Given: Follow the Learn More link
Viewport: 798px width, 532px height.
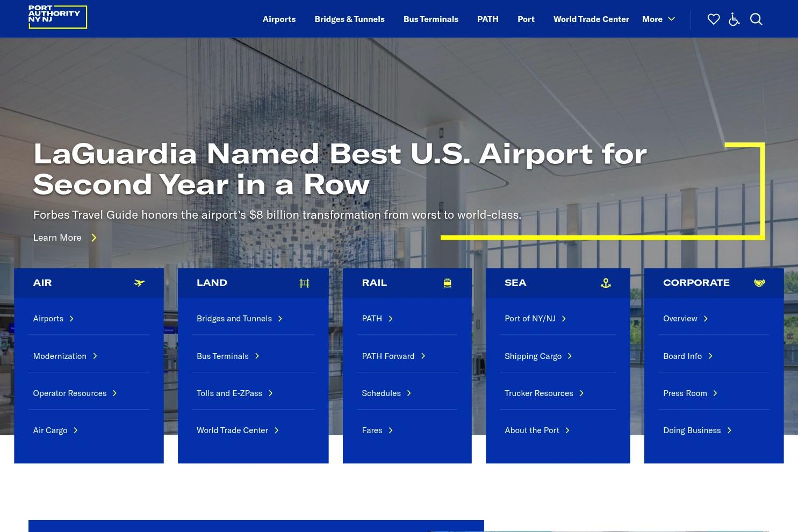Looking at the screenshot, I should point(57,238).
